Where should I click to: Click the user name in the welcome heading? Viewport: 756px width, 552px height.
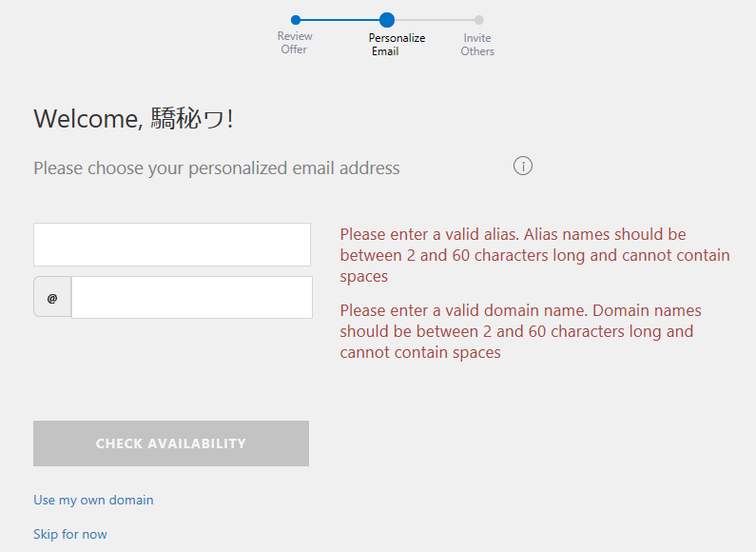click(188, 119)
